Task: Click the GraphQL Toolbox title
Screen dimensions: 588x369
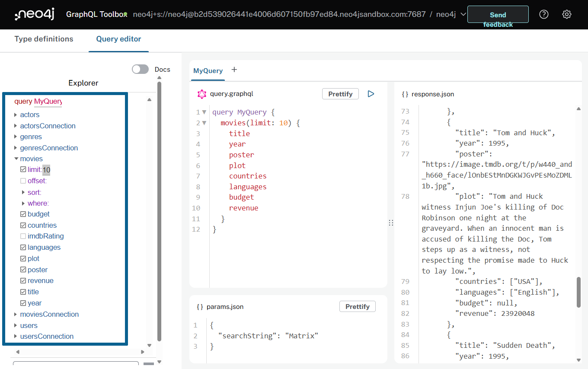Action: click(x=96, y=14)
